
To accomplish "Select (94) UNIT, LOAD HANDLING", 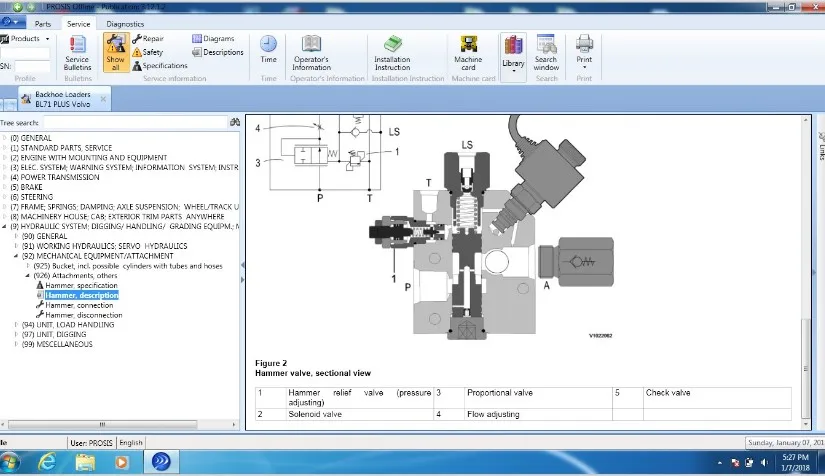I will tap(68, 325).
